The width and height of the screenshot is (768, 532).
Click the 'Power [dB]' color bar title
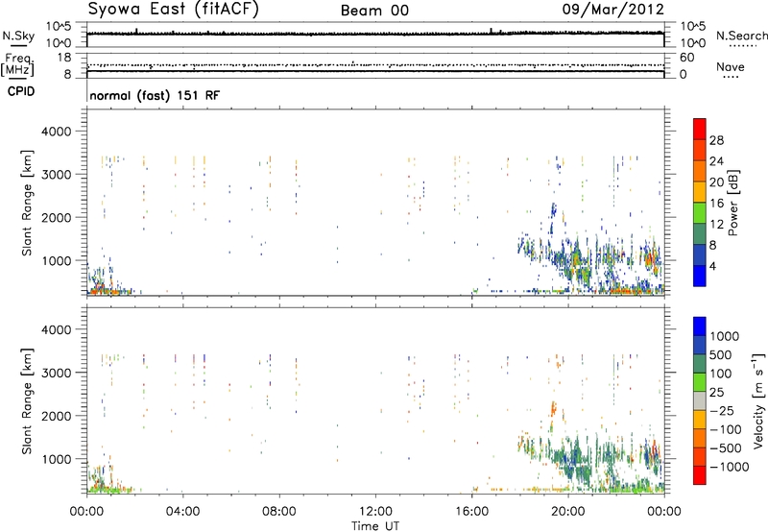coord(732,203)
